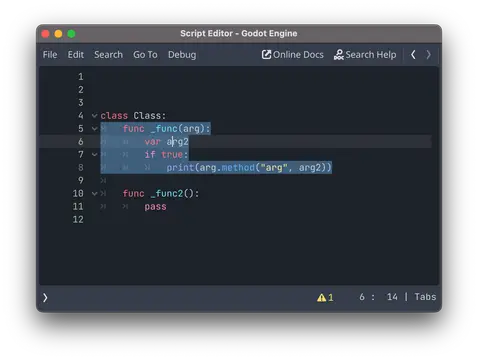Click the tab indent marker on line 9
This screenshot has height=360, width=478.
(103, 180)
